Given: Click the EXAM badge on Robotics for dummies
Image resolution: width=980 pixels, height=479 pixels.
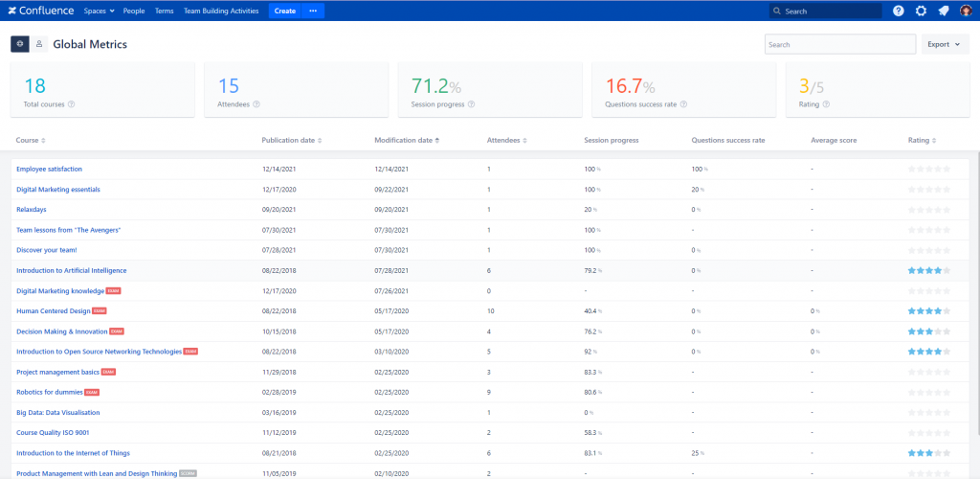Looking at the screenshot, I should [x=92, y=392].
